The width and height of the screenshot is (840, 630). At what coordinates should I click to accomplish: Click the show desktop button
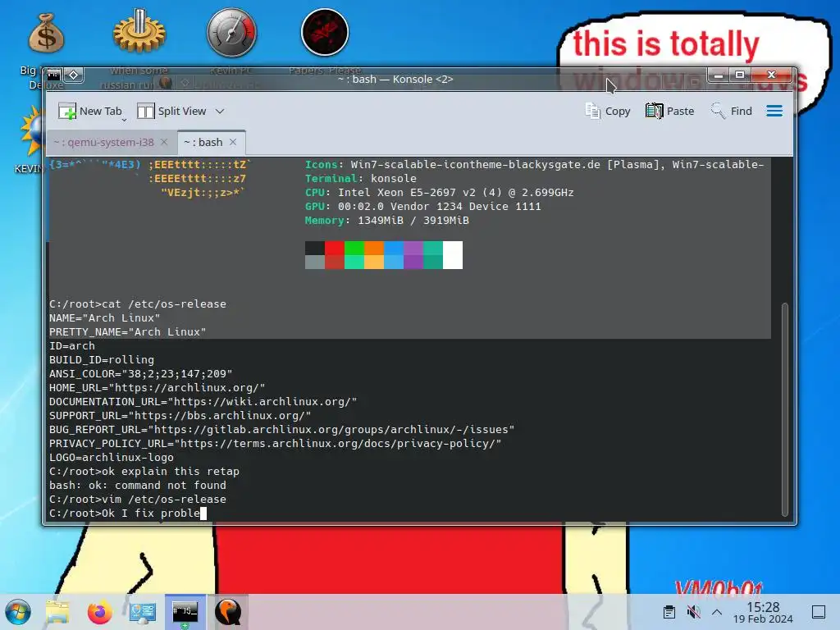pyautogui.click(x=819, y=612)
